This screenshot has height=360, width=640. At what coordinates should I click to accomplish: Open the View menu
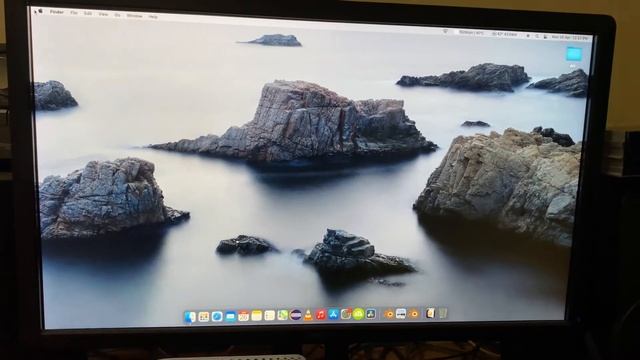(103, 14)
